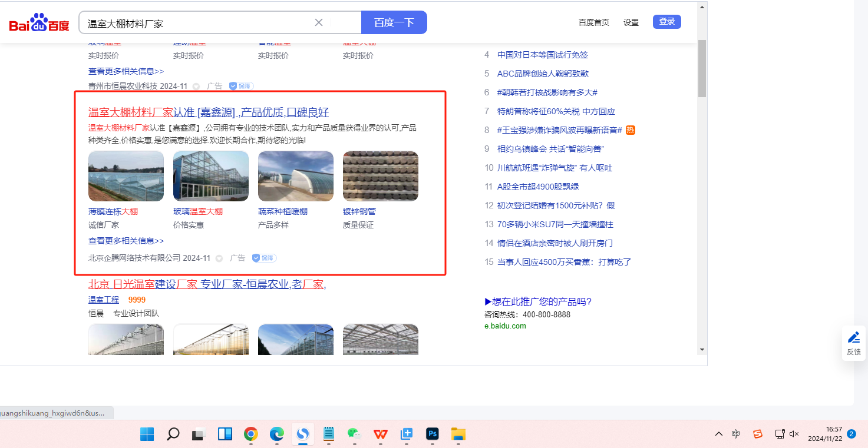Open Photoshop from the taskbar
Image resolution: width=868 pixels, height=448 pixels.
433,434
